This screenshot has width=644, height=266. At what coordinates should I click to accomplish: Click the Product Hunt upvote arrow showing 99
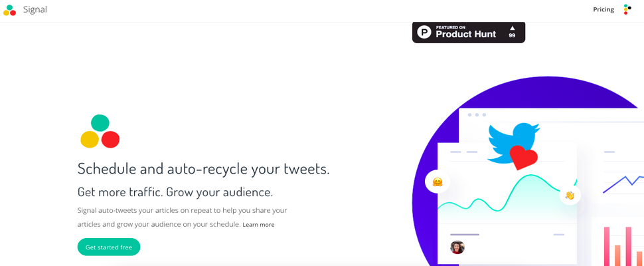tap(512, 32)
